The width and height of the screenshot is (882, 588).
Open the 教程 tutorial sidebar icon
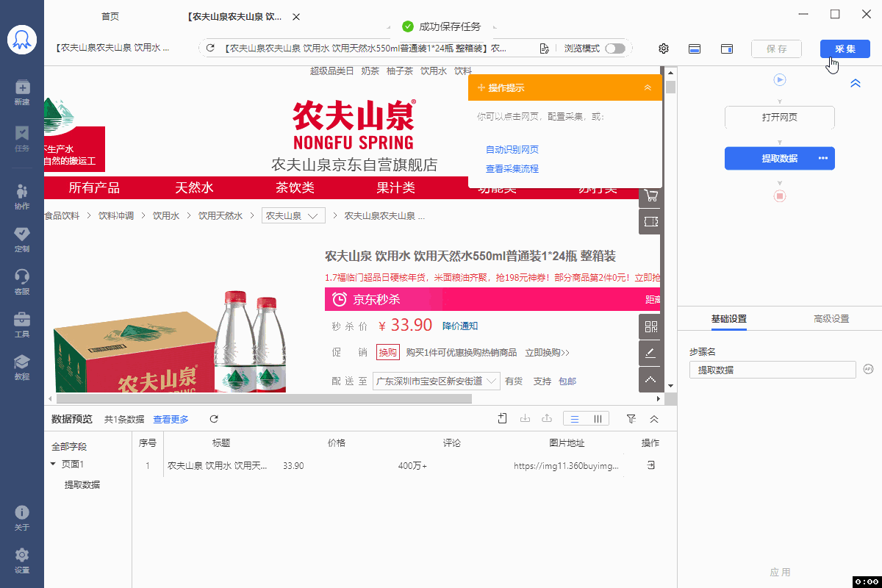click(22, 367)
